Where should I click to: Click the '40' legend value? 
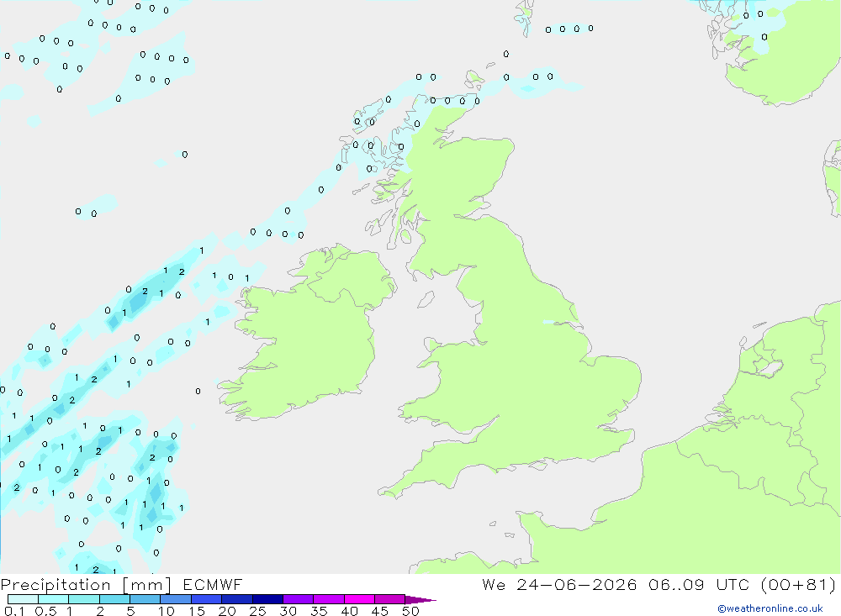coord(349,611)
